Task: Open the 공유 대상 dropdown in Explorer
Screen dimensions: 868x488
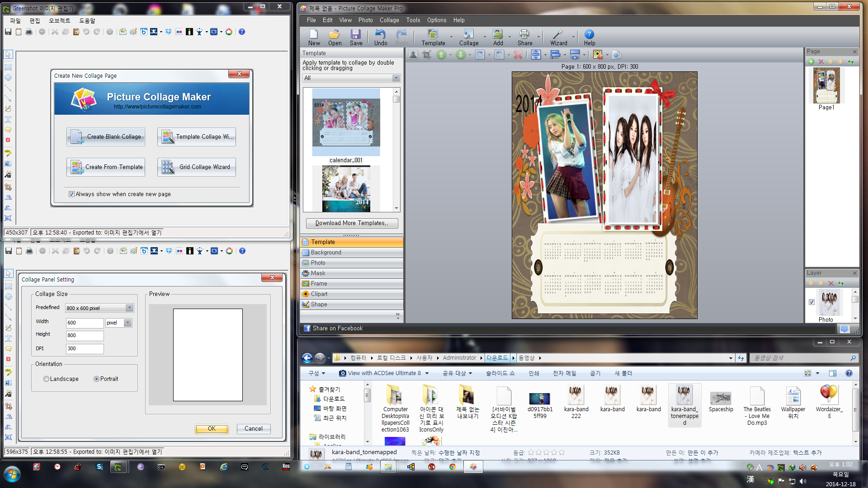Action: [x=457, y=373]
